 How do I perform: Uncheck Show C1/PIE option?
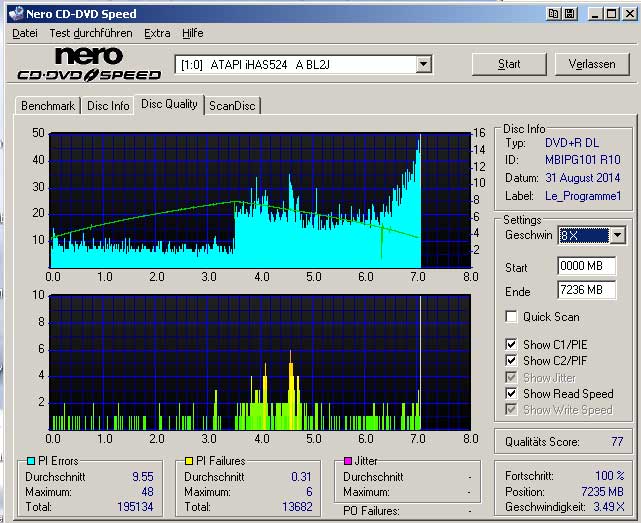pos(511,345)
